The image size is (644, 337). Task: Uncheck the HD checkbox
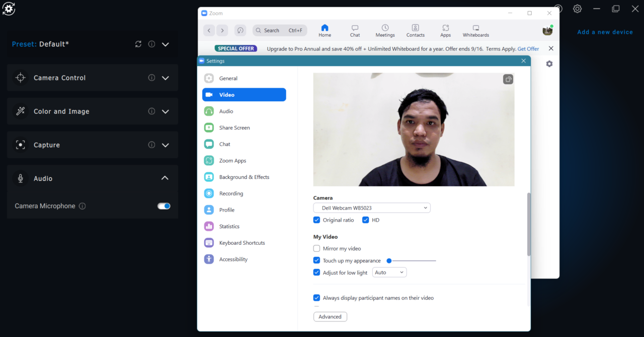(366, 220)
